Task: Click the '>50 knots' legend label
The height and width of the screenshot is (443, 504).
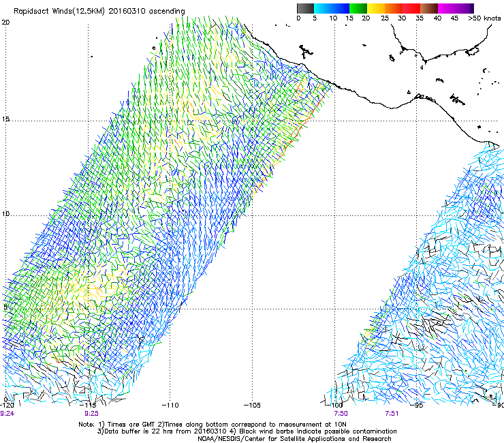Action: click(x=484, y=18)
